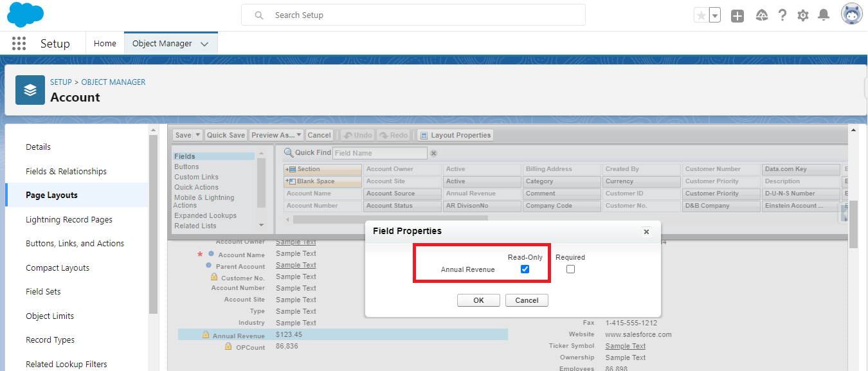Click the sidebar scroll-up arrow

tap(153, 130)
